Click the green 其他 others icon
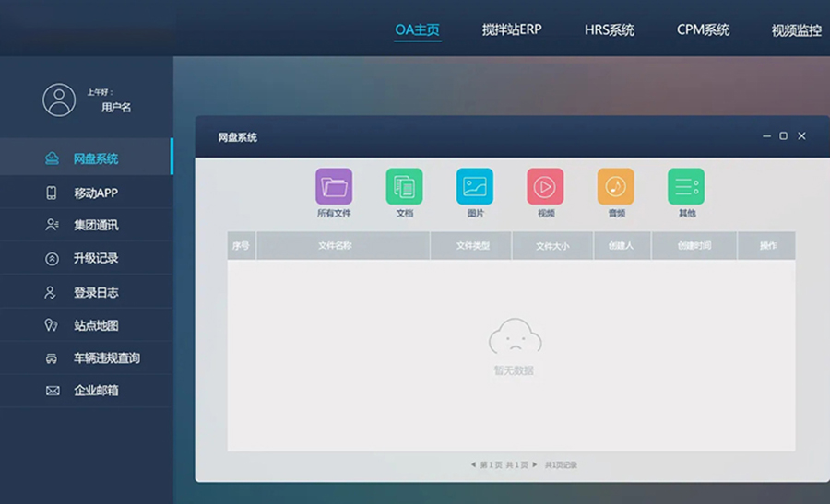 coord(686,186)
